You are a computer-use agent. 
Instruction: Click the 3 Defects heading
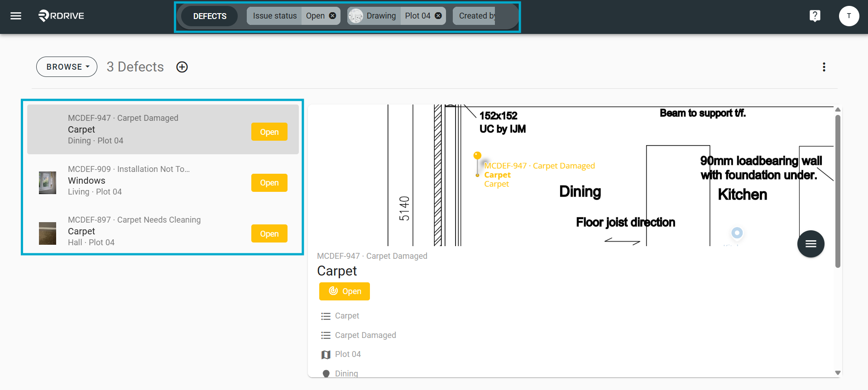(x=135, y=67)
